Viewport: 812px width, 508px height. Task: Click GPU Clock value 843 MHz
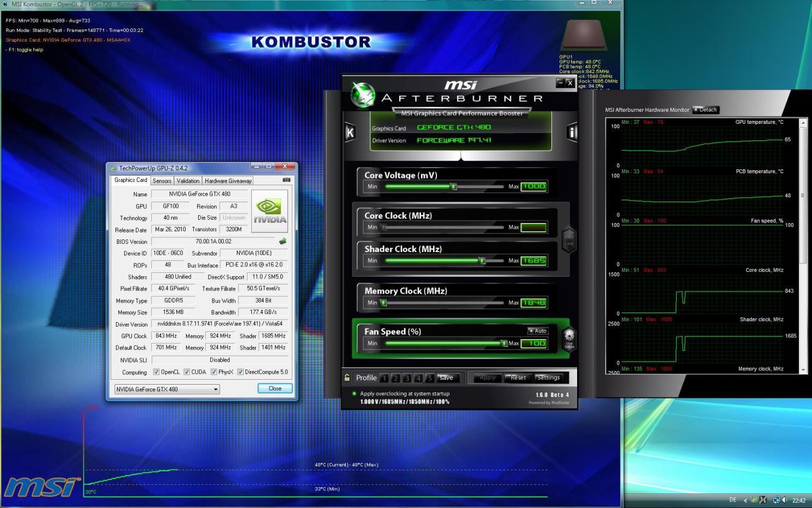coord(166,335)
